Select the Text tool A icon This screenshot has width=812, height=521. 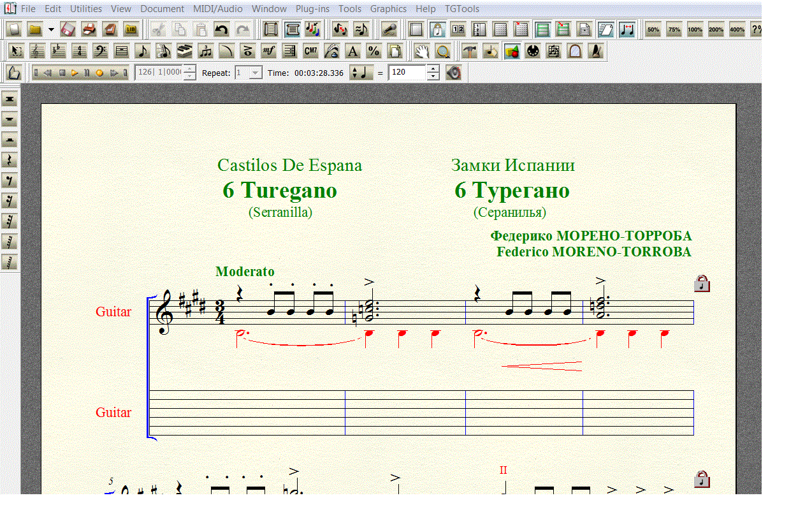pos(352,51)
